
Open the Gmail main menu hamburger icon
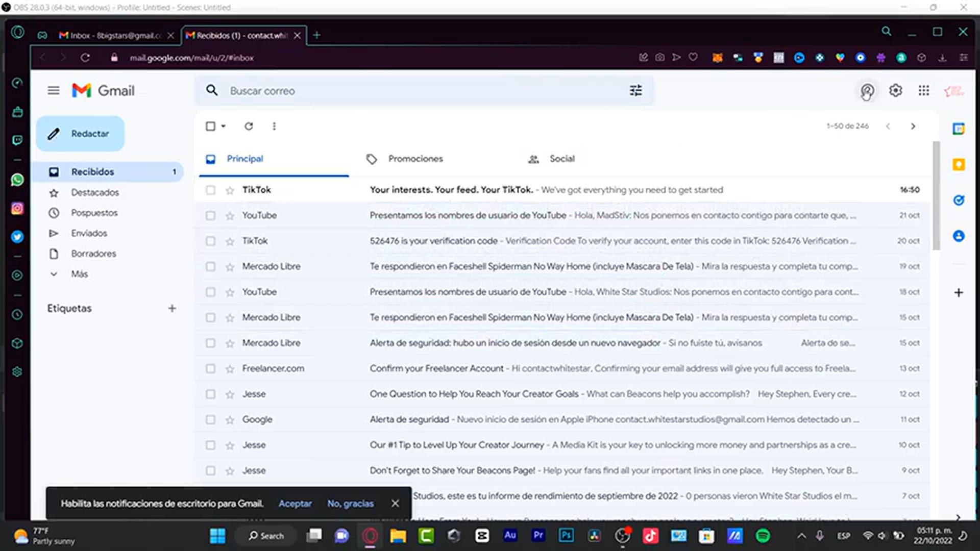[53, 91]
